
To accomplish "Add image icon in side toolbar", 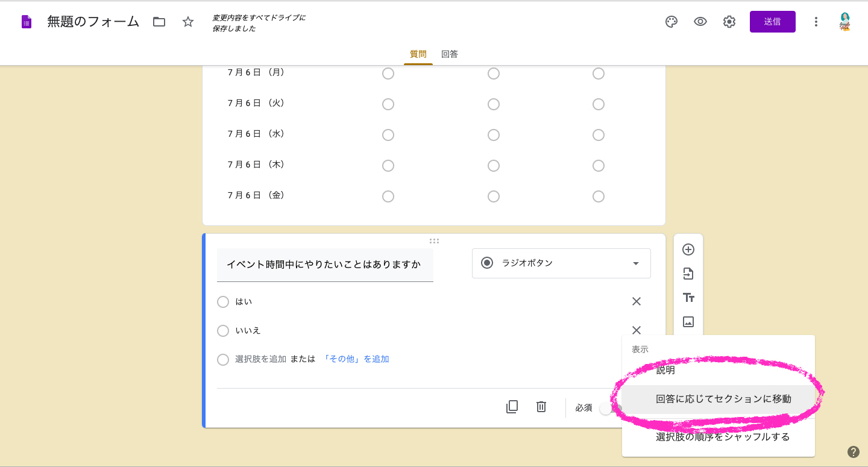I will [688, 322].
